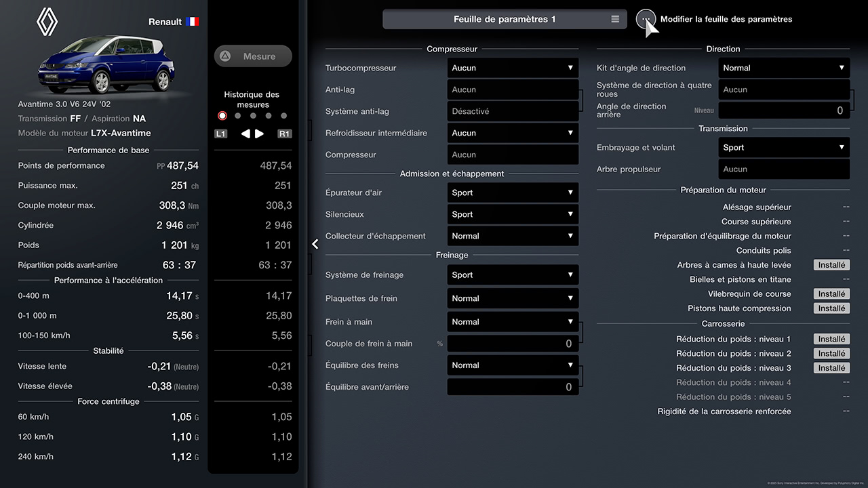Go to previous measurement with left arrow
The height and width of the screenshot is (488, 868).
245,134
